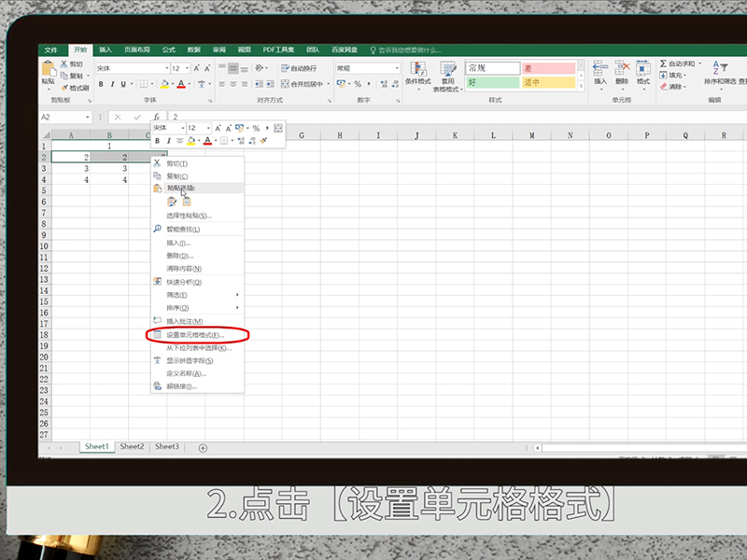747x560 pixels.
Task: Toggle italic on the mini toolbar
Action: coord(168,141)
